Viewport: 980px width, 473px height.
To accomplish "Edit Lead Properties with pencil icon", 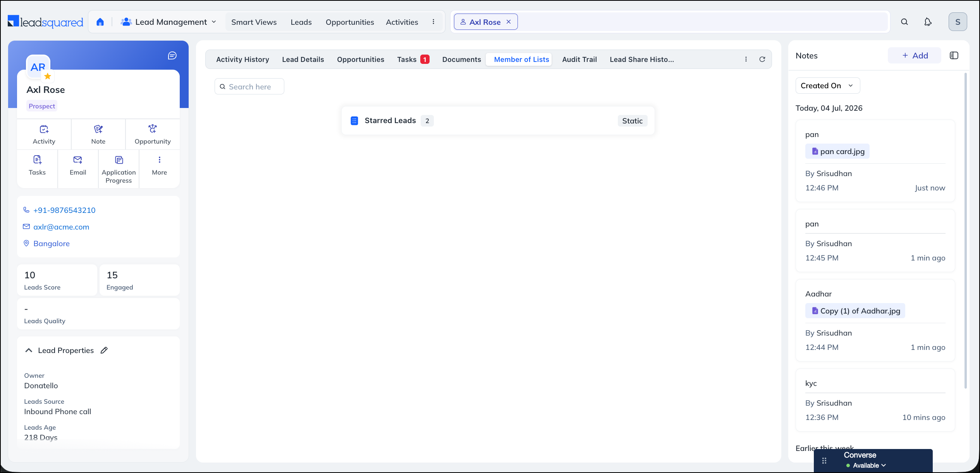I will [104, 350].
